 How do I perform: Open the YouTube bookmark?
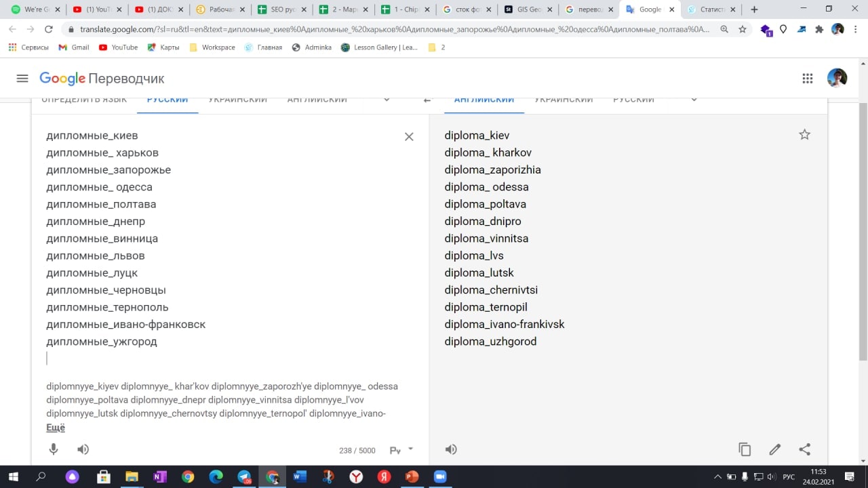click(118, 47)
